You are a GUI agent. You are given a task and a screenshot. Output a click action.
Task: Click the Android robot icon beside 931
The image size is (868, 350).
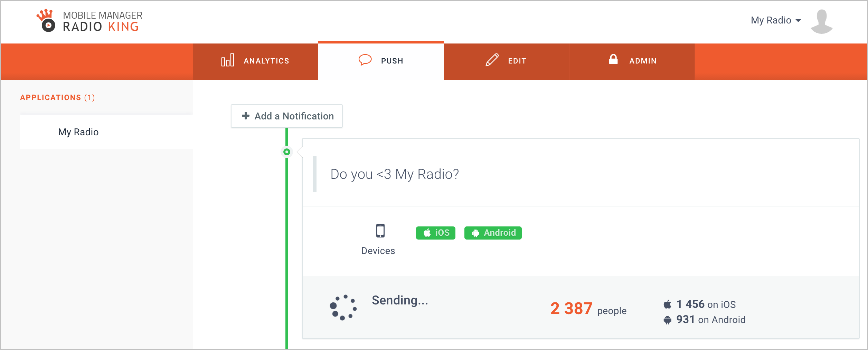(x=668, y=320)
